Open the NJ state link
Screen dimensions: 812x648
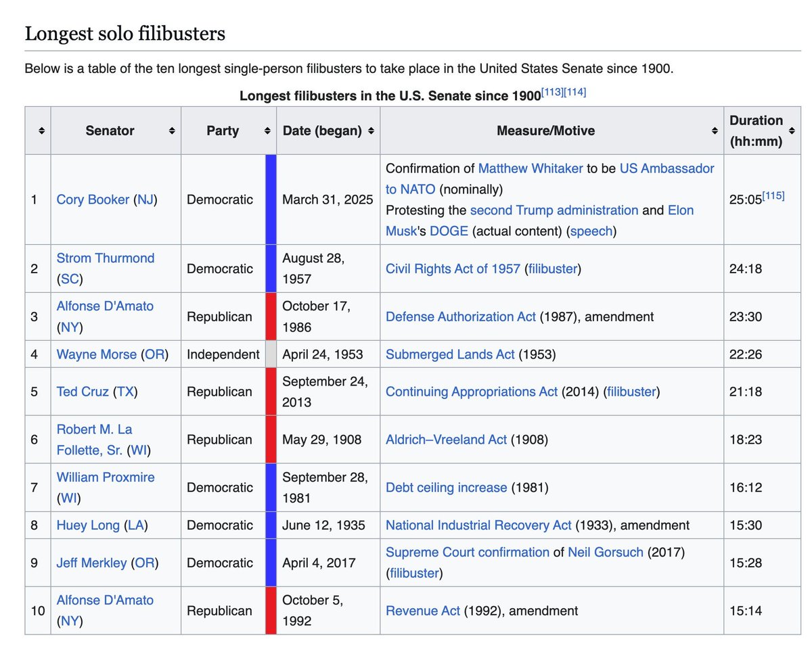tap(145, 200)
